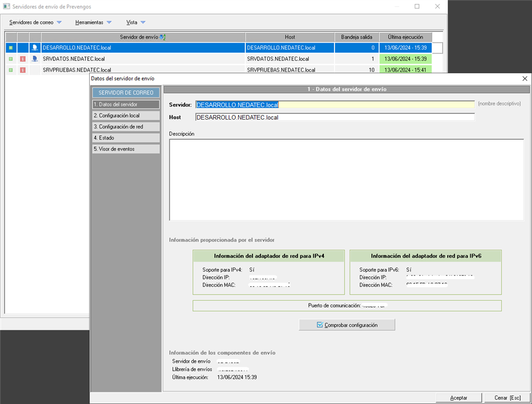The height and width of the screenshot is (404, 532).
Task: Close the Datos del servidor de envío dialog
Action: pyautogui.click(x=525, y=79)
